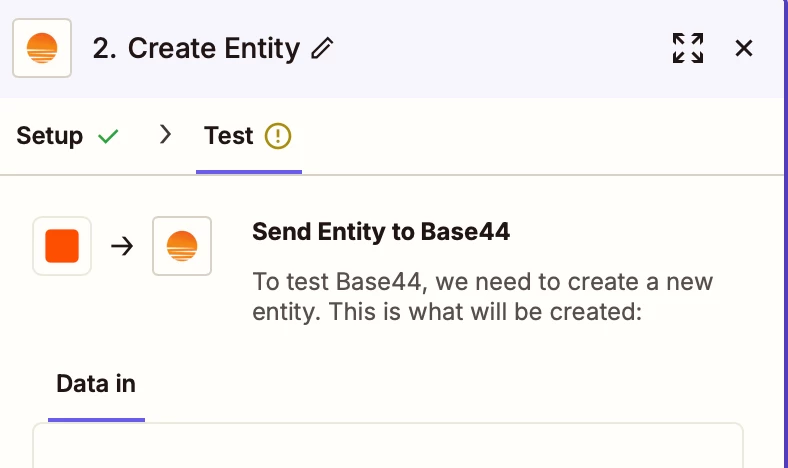
Task: Click inside the Data in content box
Action: pos(388,446)
